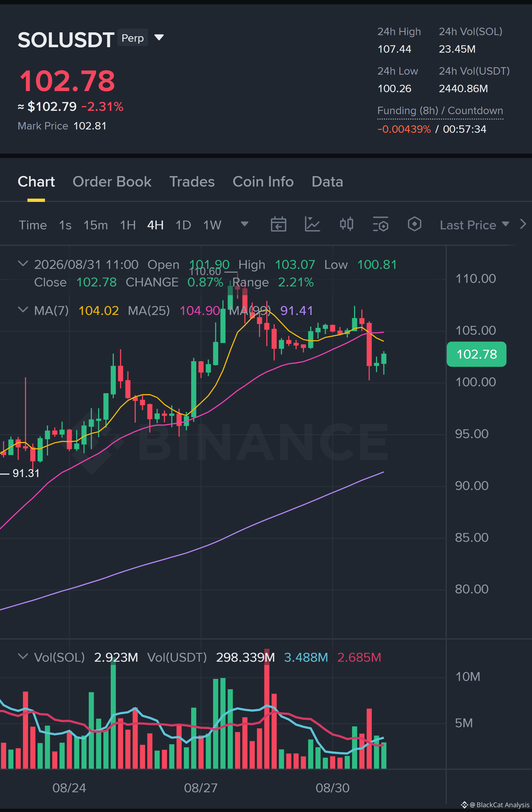Open the chart indicators line-graph icon
This screenshot has height=812, width=532.
coord(312,224)
